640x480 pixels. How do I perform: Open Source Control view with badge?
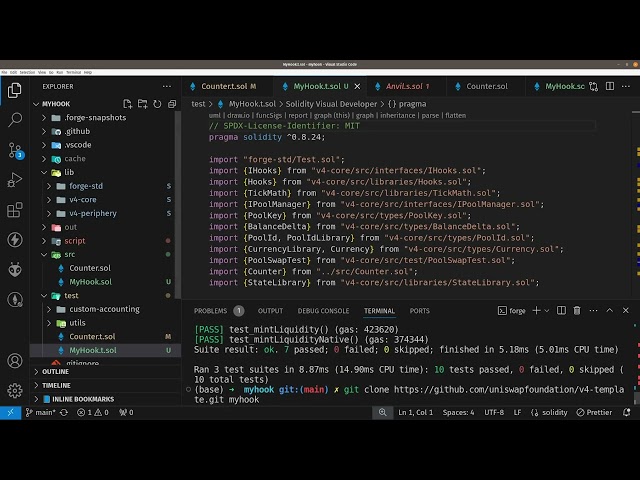16,150
